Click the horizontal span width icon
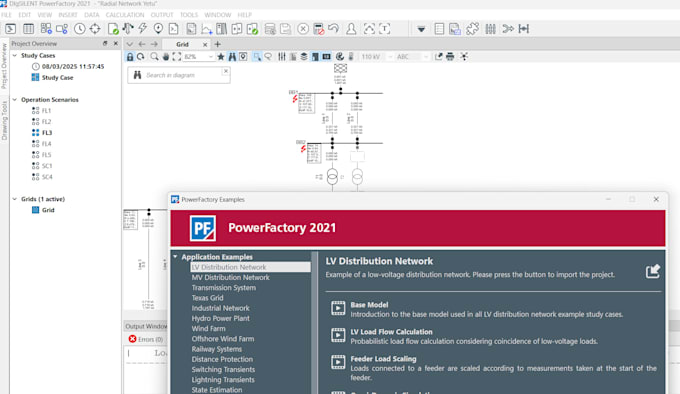Viewport: 680px width, 394px height. [524, 29]
